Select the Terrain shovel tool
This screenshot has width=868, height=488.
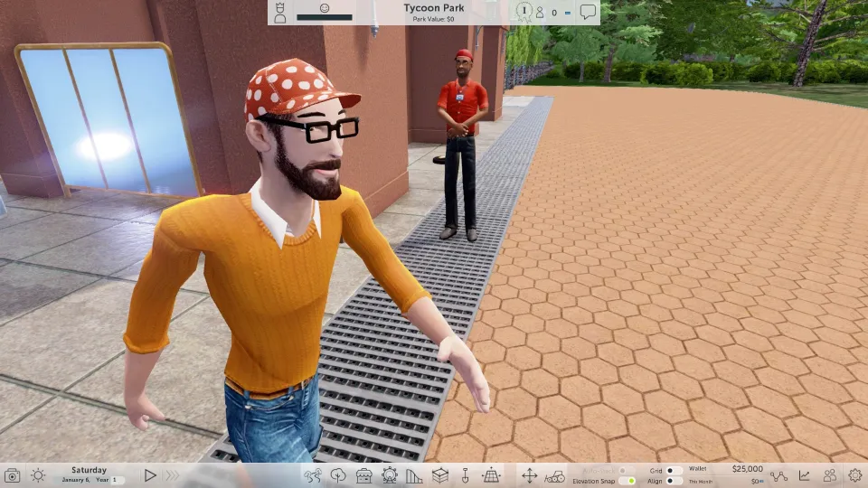(x=466, y=475)
